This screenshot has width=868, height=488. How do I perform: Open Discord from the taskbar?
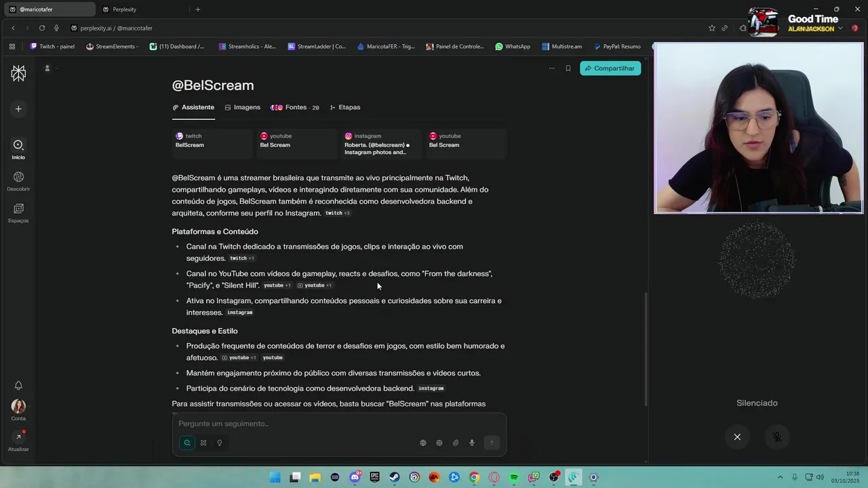tap(355, 478)
